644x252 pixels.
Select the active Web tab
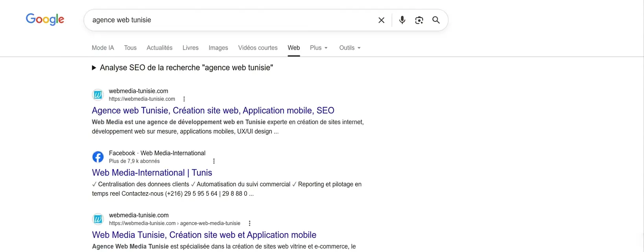coord(294,48)
